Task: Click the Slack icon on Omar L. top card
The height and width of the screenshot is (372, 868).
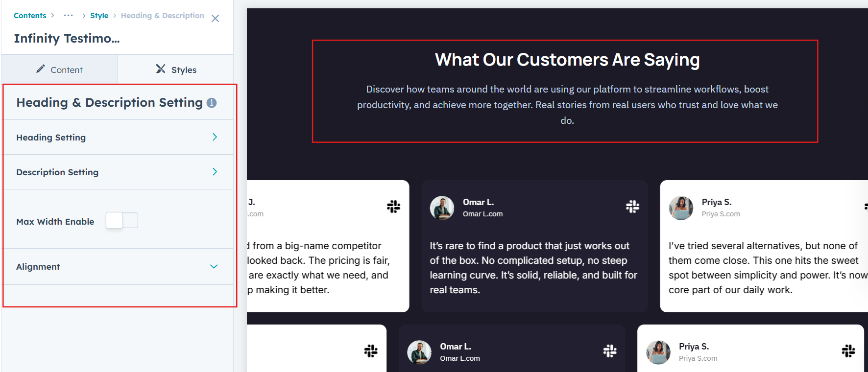Action: coord(632,207)
